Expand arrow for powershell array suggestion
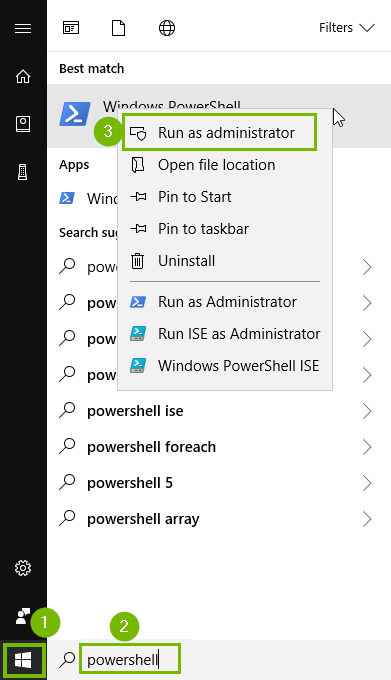This screenshot has width=391, height=680. 367,519
